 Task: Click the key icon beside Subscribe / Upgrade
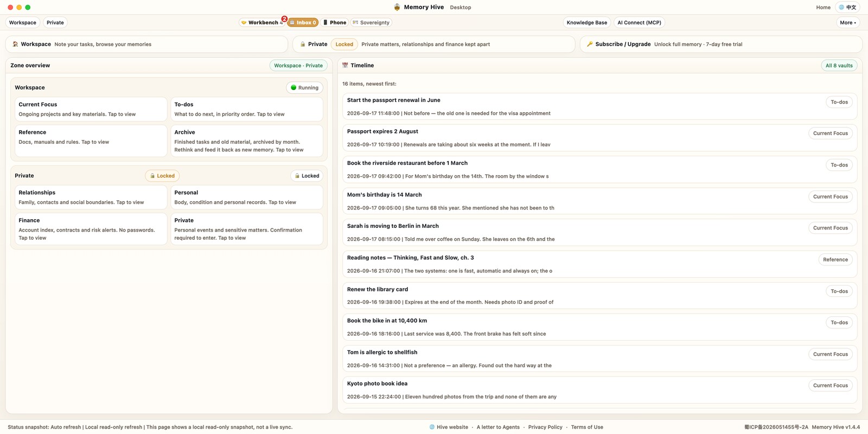click(x=590, y=44)
